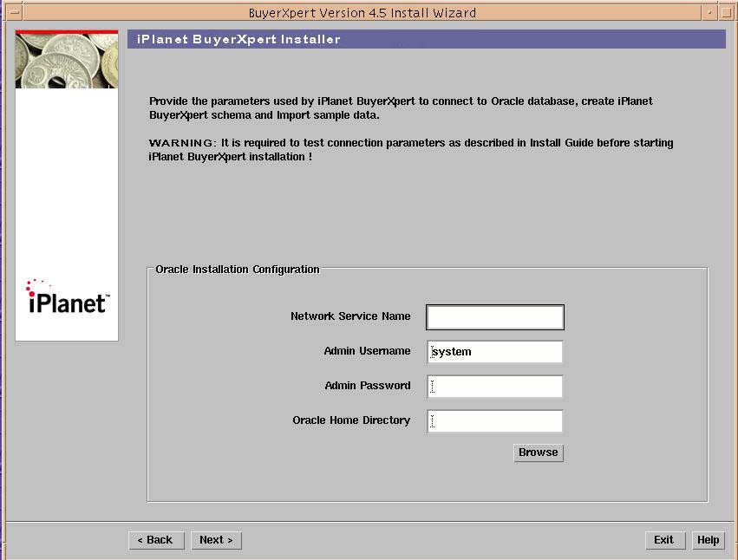The image size is (738, 560).
Task: Click the 'Provide the parameters' instruction text
Action: point(401,108)
